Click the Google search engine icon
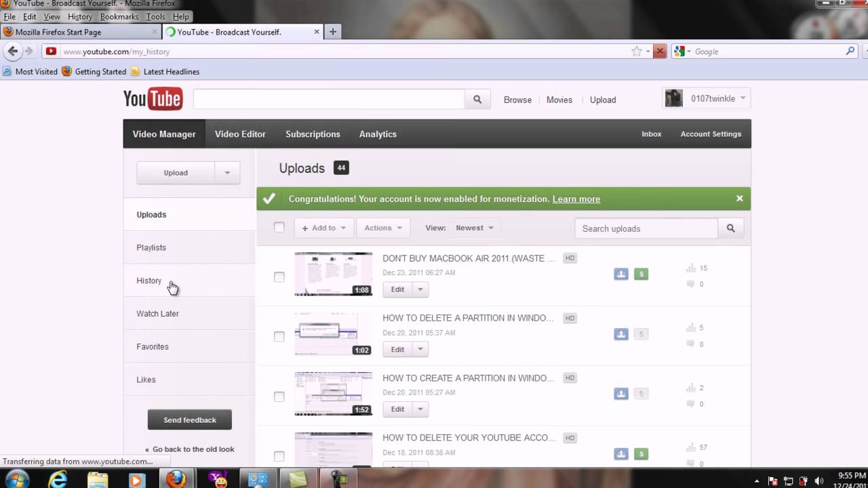This screenshot has width=868, height=488. (679, 51)
